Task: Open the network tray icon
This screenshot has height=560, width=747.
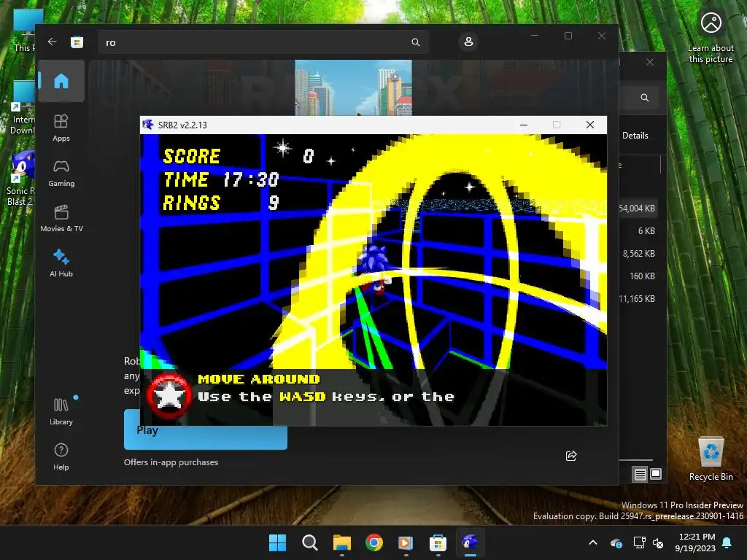Action: pyautogui.click(x=639, y=542)
